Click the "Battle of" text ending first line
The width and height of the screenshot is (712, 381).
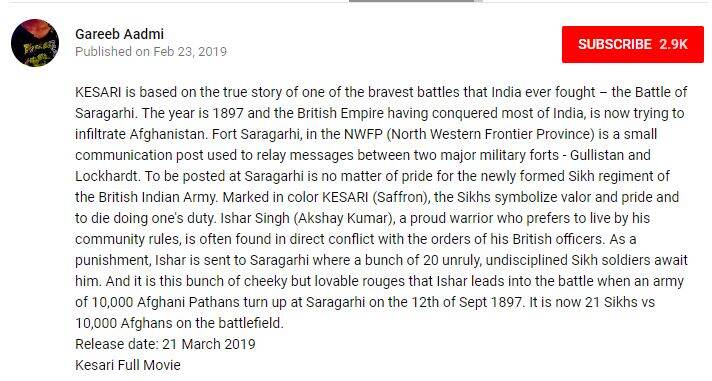coord(661,92)
